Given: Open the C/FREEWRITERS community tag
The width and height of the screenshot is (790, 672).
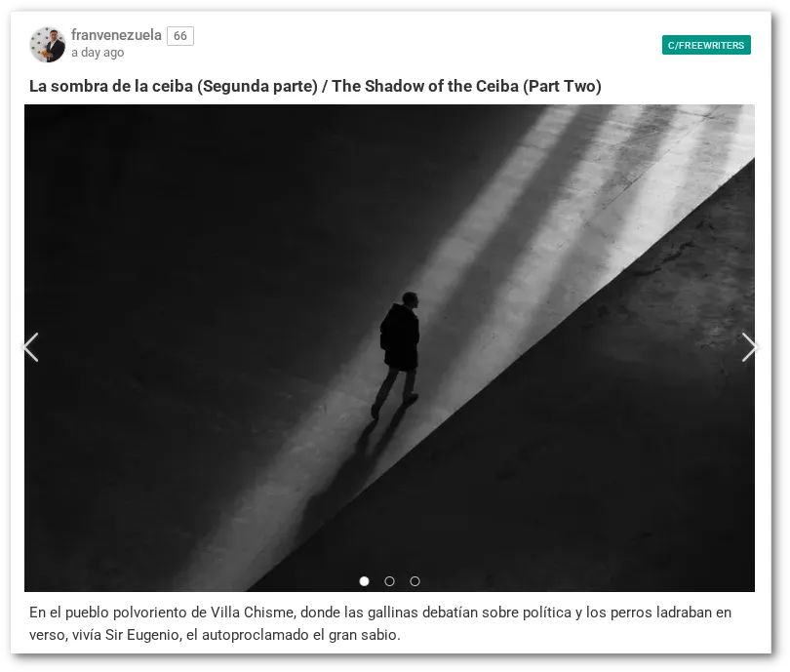Looking at the screenshot, I should point(706,45).
